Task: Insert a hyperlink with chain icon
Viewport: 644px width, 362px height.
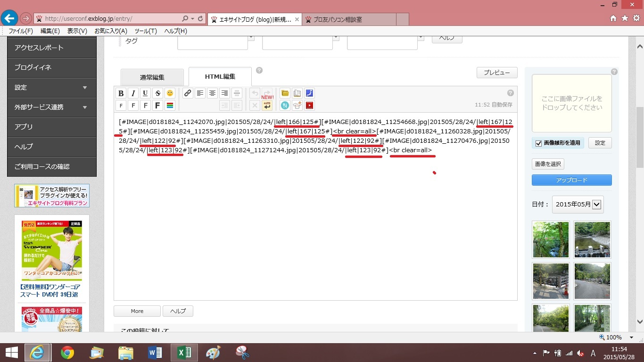Action: tap(188, 93)
